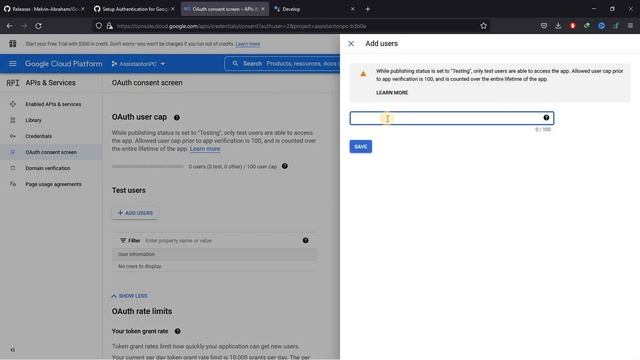Save the added test users
640x360 pixels.
click(360, 147)
